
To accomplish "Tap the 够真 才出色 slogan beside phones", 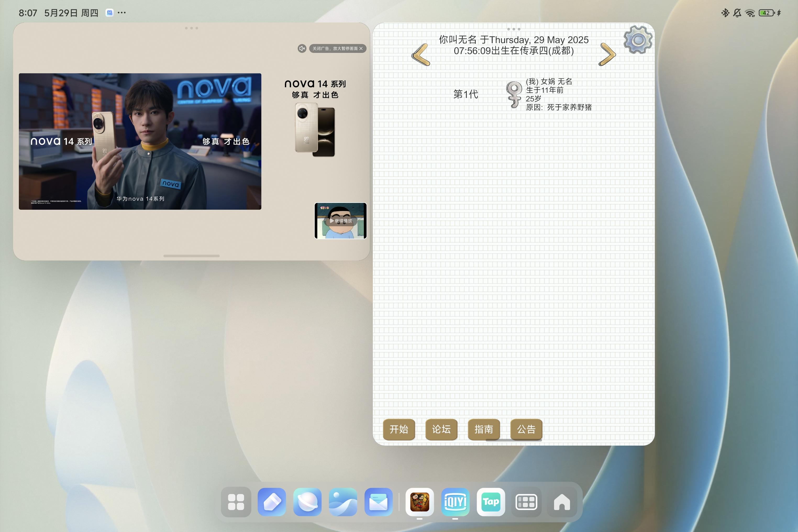I will coord(315,95).
